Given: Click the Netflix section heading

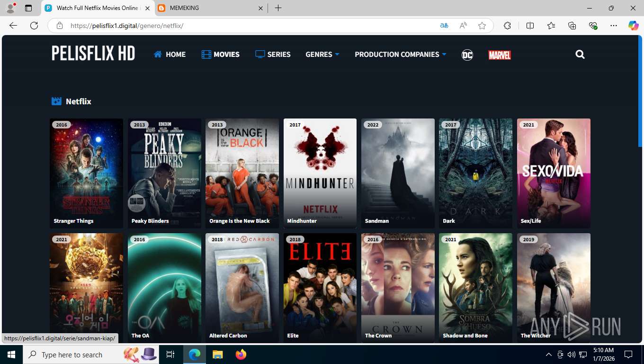Looking at the screenshot, I should coord(79,101).
